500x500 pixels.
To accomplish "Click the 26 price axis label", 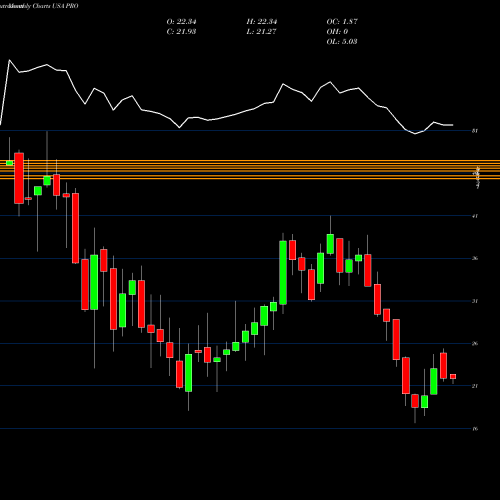I will pyautogui.click(x=475, y=344).
